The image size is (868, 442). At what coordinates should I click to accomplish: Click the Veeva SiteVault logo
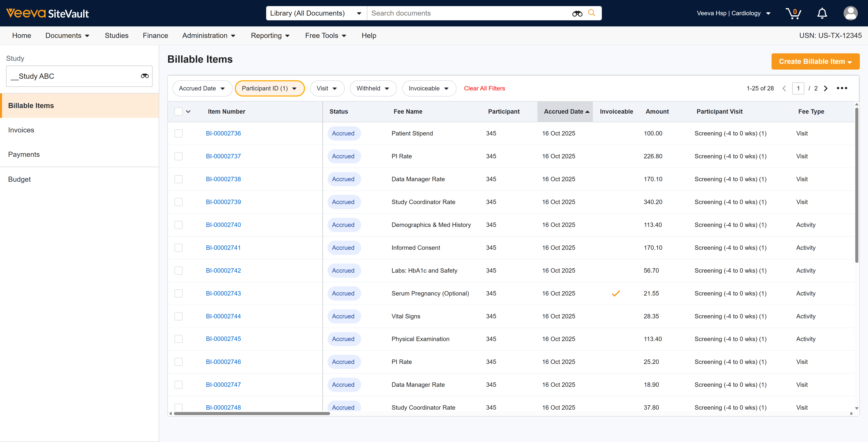coord(47,13)
